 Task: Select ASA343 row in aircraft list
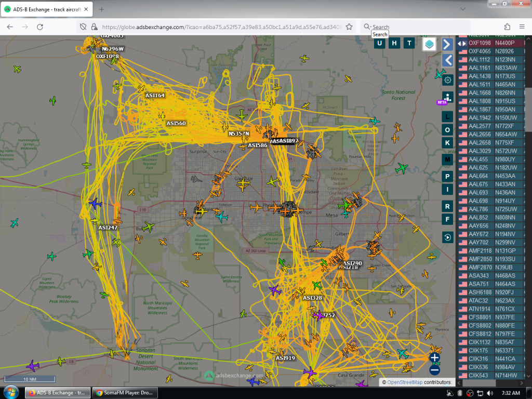(x=491, y=276)
